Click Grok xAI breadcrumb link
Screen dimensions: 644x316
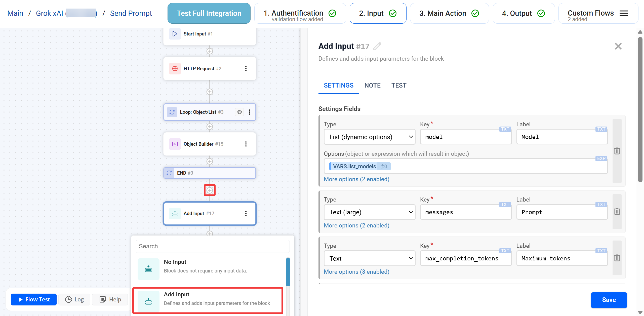[50, 13]
